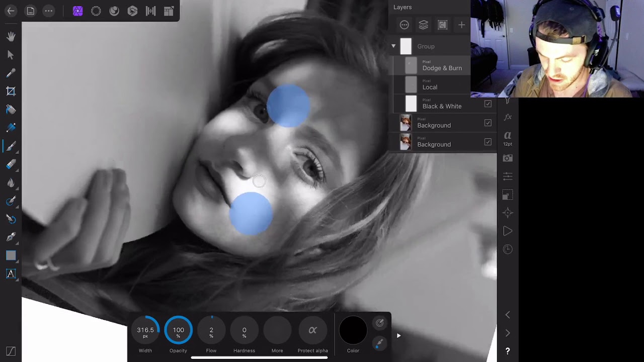Activate the Artistic Text tool

click(x=11, y=274)
